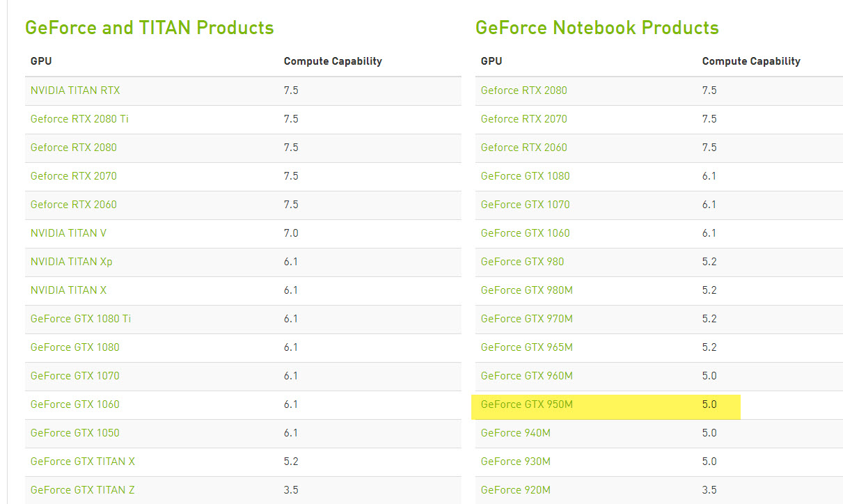843x504 pixels.
Task: Open the GeForce GTX 965M link
Action: tap(527, 347)
